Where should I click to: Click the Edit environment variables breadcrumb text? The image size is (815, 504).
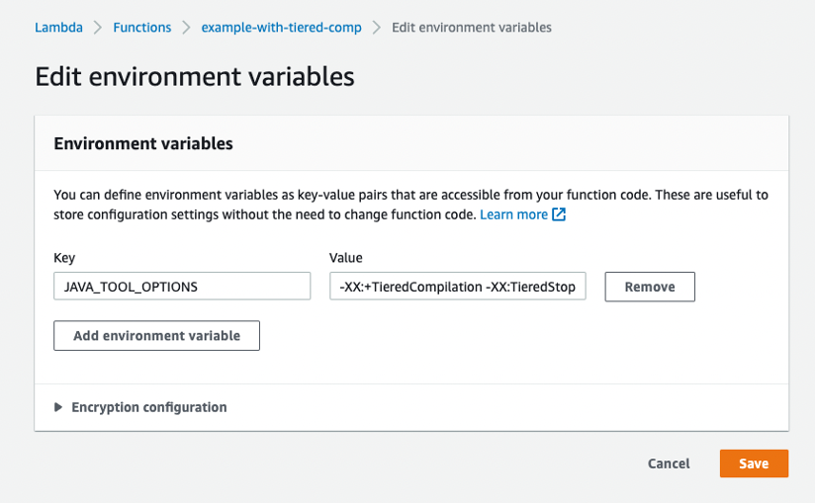472,28
